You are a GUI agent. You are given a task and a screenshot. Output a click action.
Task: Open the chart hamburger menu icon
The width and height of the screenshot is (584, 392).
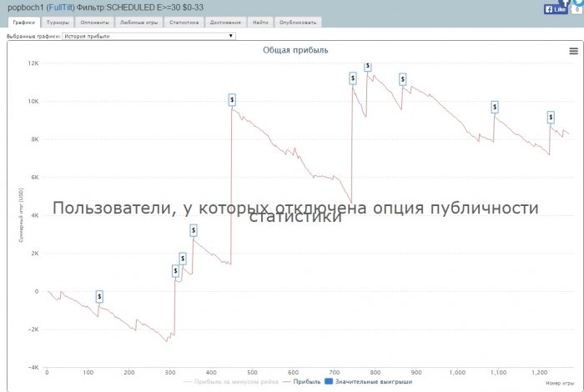[574, 51]
